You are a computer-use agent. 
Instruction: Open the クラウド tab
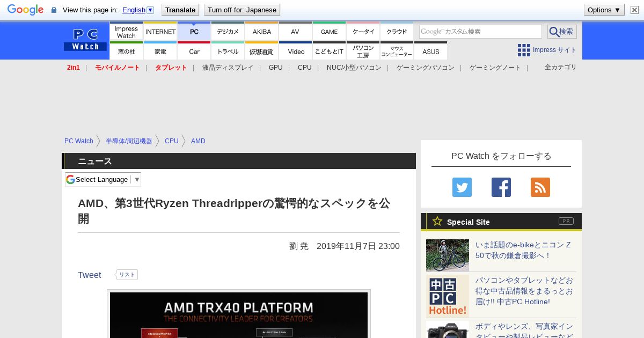(397, 32)
